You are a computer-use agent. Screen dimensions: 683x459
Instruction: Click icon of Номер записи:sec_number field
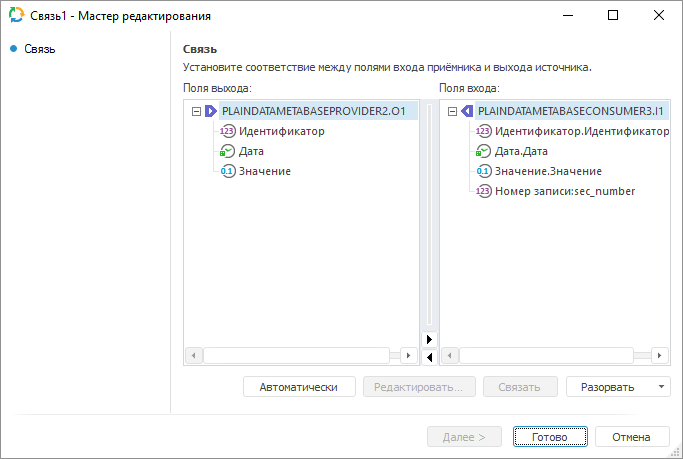[x=484, y=191]
